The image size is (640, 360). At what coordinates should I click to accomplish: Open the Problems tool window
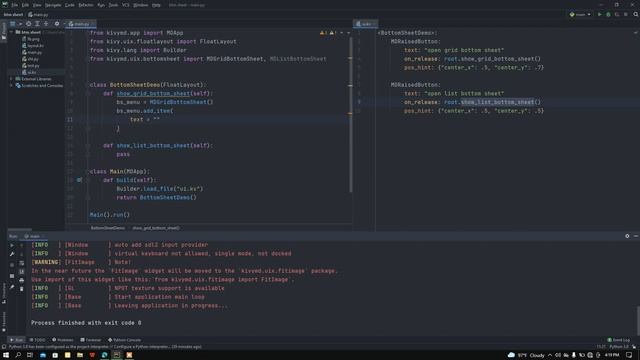62,340
